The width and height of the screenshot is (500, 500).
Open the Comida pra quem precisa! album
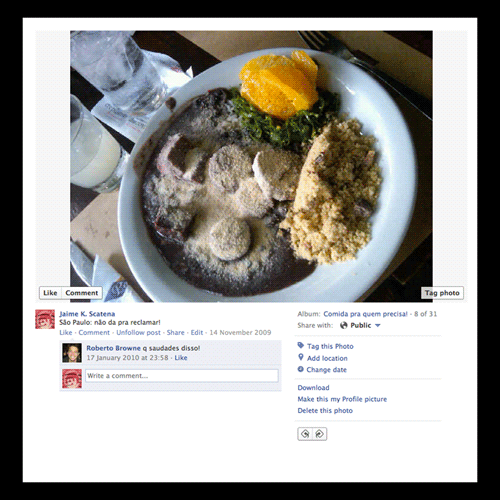click(x=365, y=314)
